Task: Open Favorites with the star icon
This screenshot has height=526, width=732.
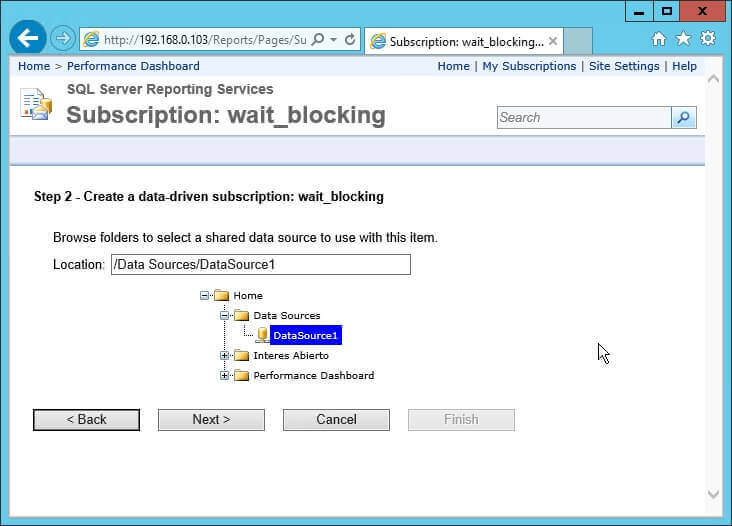Action: pyautogui.click(x=683, y=39)
